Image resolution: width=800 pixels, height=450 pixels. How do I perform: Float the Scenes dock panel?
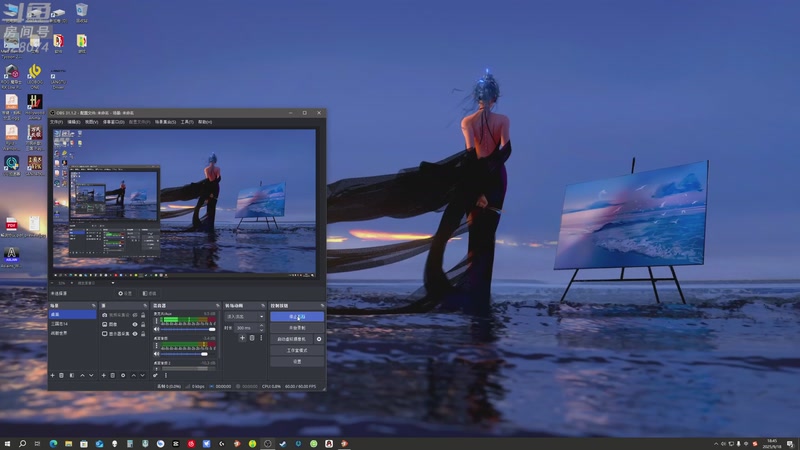click(93, 306)
